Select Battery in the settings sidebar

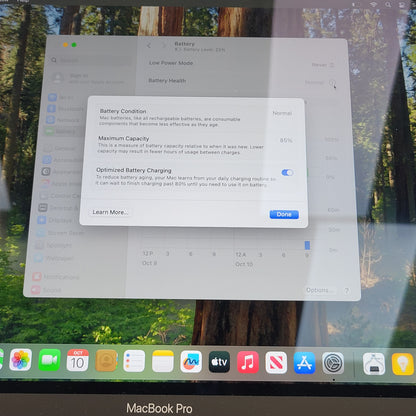tap(62, 131)
